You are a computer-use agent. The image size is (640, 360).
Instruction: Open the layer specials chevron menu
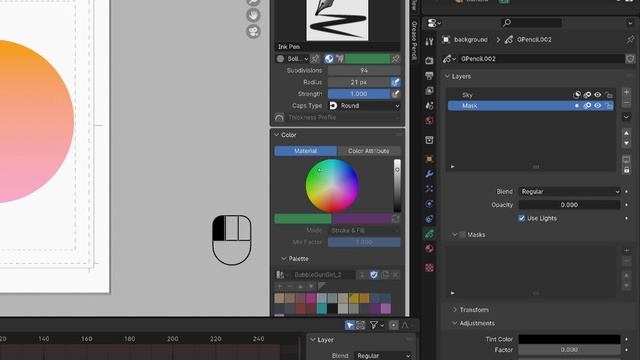tap(627, 117)
